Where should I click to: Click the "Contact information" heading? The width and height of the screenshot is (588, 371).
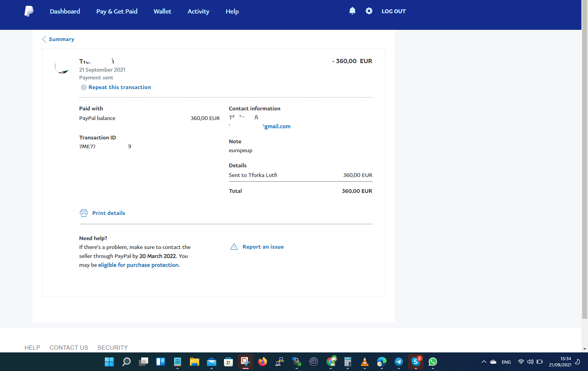255,108
